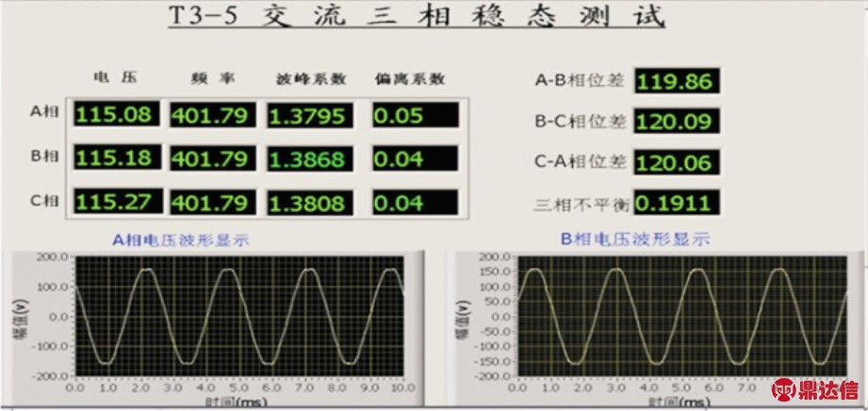868x411 pixels.
Task: Click the crest factor value 1.3868
Action: pos(310,159)
